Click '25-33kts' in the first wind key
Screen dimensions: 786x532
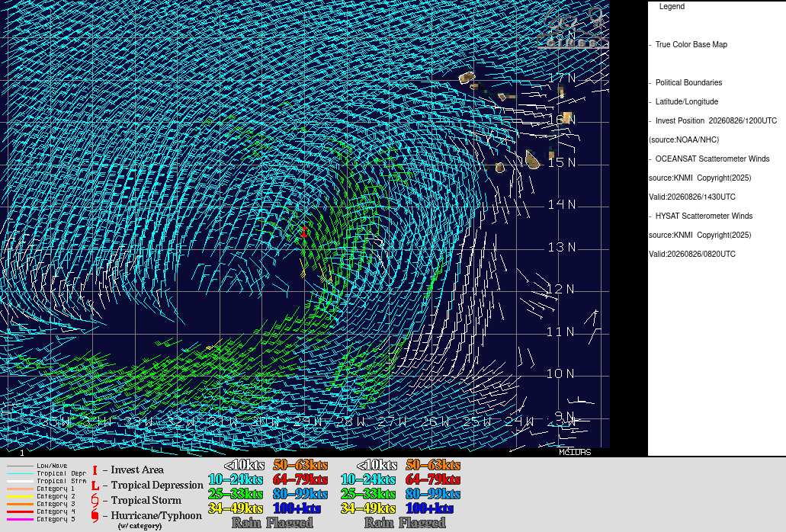pyautogui.click(x=236, y=494)
